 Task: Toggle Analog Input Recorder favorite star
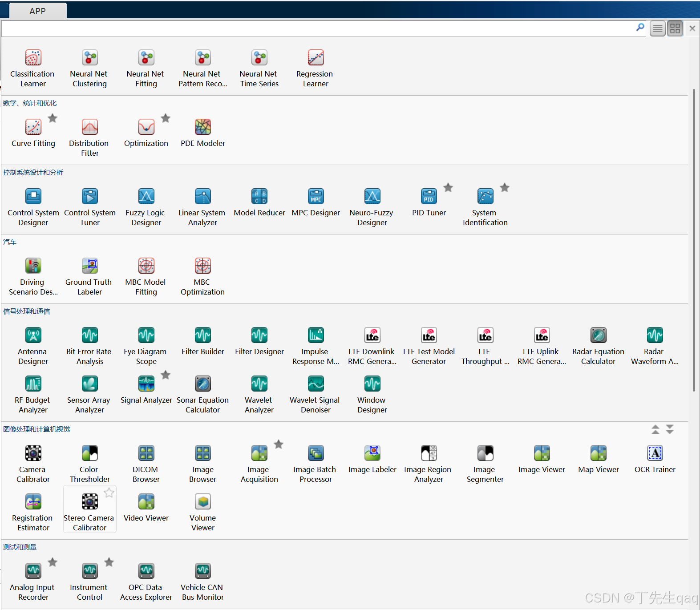(x=53, y=562)
